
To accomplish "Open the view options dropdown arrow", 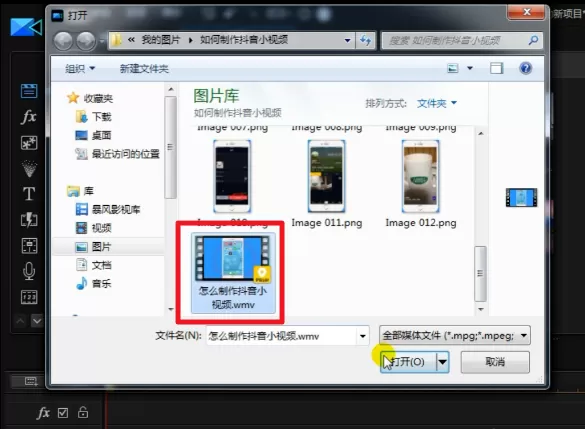I will (470, 68).
